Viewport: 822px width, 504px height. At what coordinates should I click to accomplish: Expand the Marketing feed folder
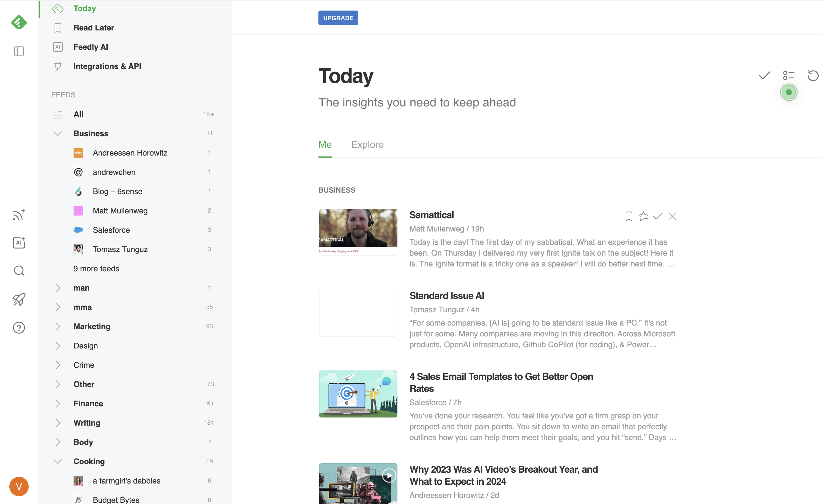58,326
